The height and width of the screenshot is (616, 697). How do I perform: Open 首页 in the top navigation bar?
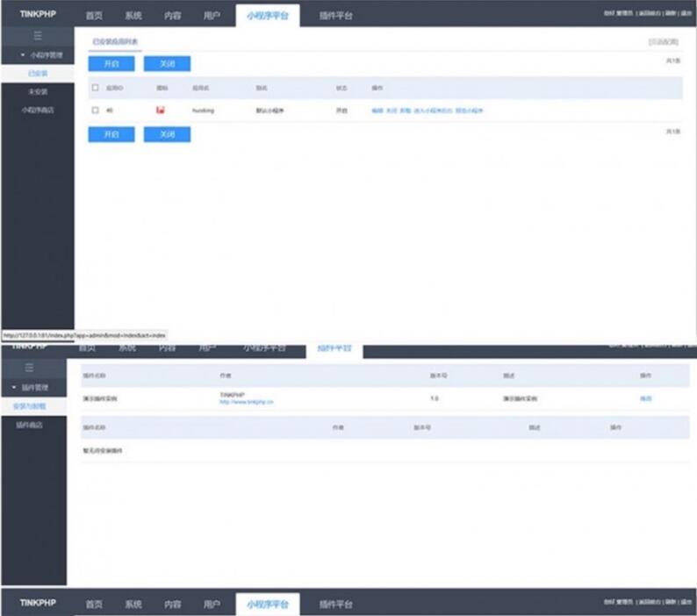[x=94, y=15]
